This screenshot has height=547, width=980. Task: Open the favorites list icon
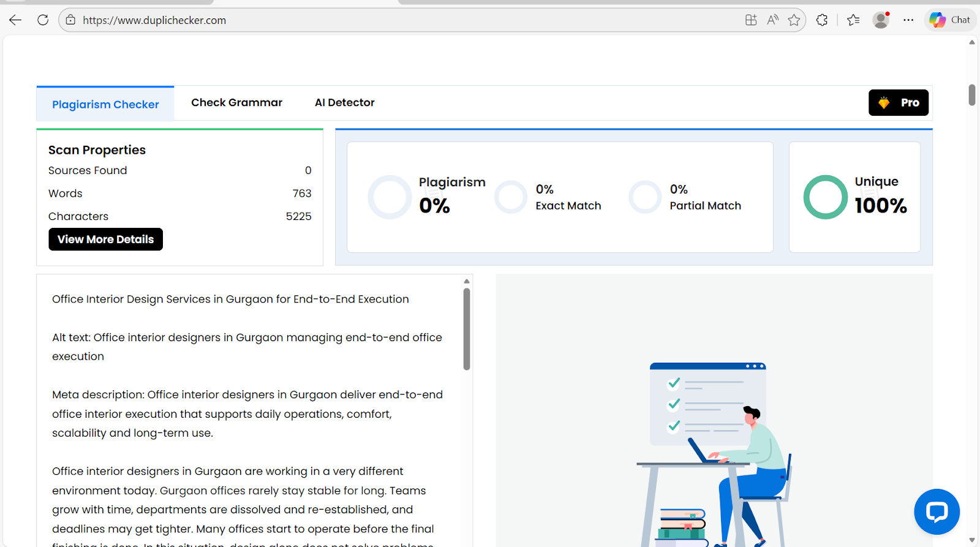(x=853, y=20)
